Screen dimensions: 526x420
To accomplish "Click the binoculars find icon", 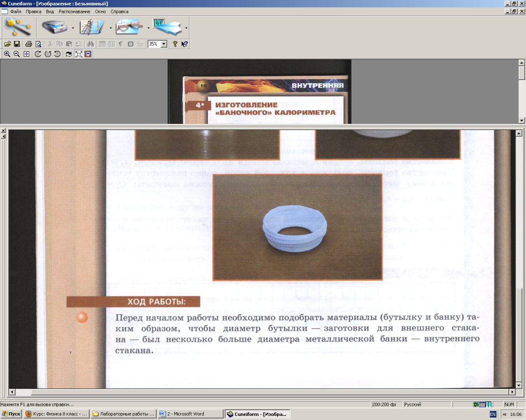I will [90, 44].
